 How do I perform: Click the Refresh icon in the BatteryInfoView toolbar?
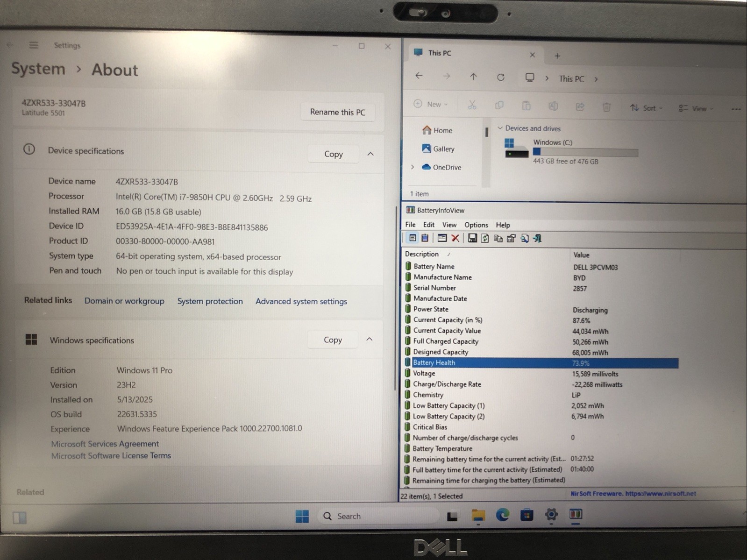pyautogui.click(x=485, y=238)
